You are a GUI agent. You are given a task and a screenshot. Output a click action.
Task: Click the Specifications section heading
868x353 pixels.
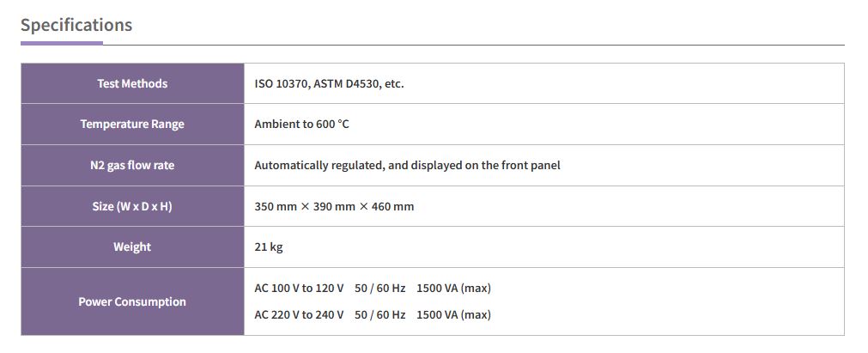(76, 25)
